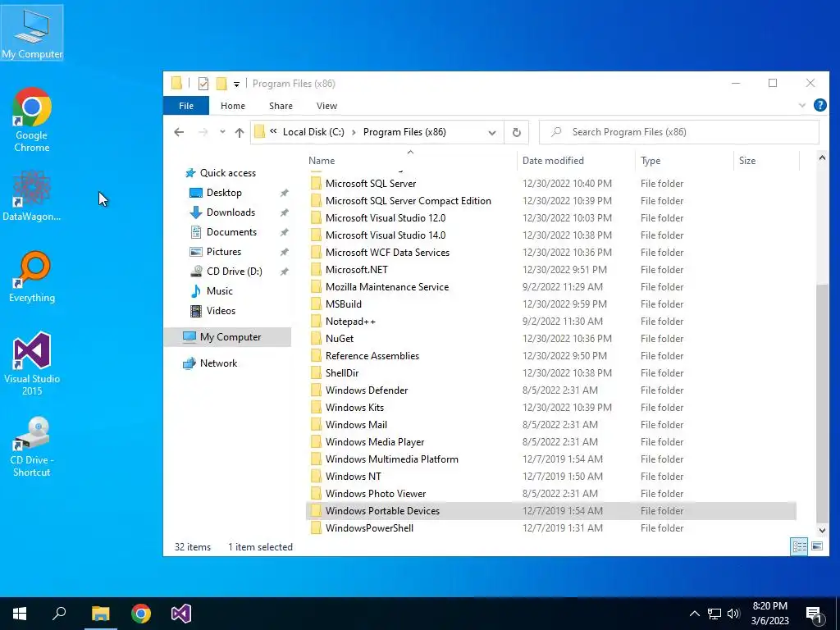
Task: Open Desktop in navigation pane
Action: point(224,193)
